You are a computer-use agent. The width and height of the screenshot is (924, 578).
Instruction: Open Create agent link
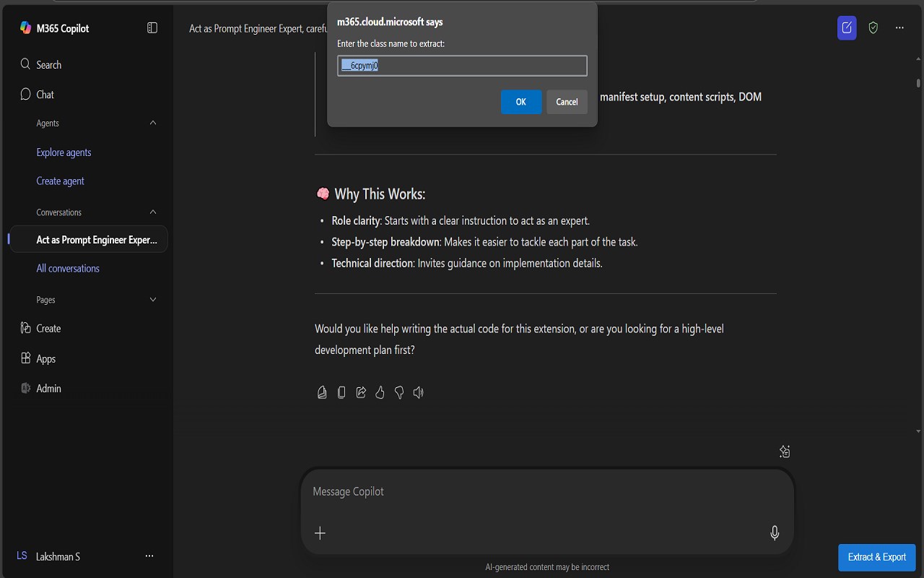tap(61, 181)
